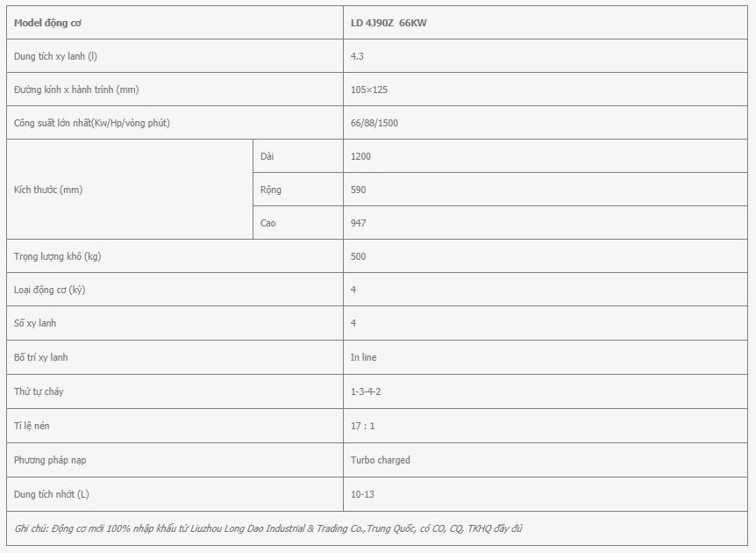
Task: Select the 'In line' cylinder arrangement value
Action: (x=364, y=357)
